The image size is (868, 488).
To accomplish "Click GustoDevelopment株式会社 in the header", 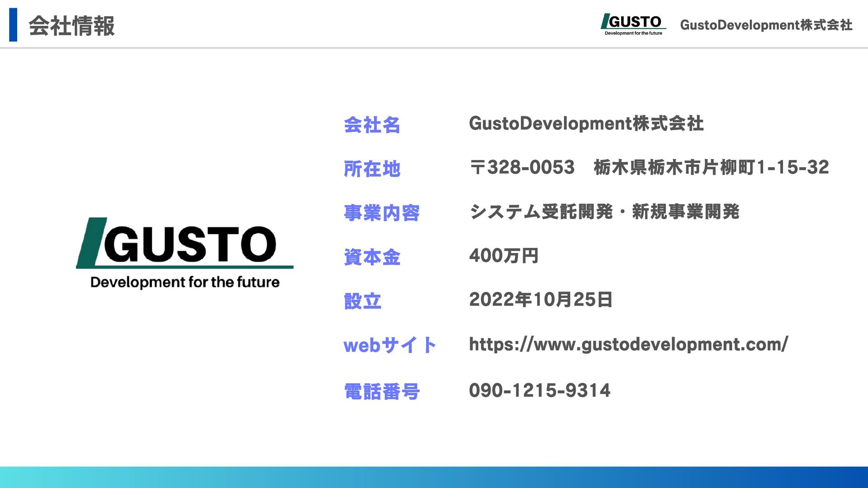I will coord(766,25).
